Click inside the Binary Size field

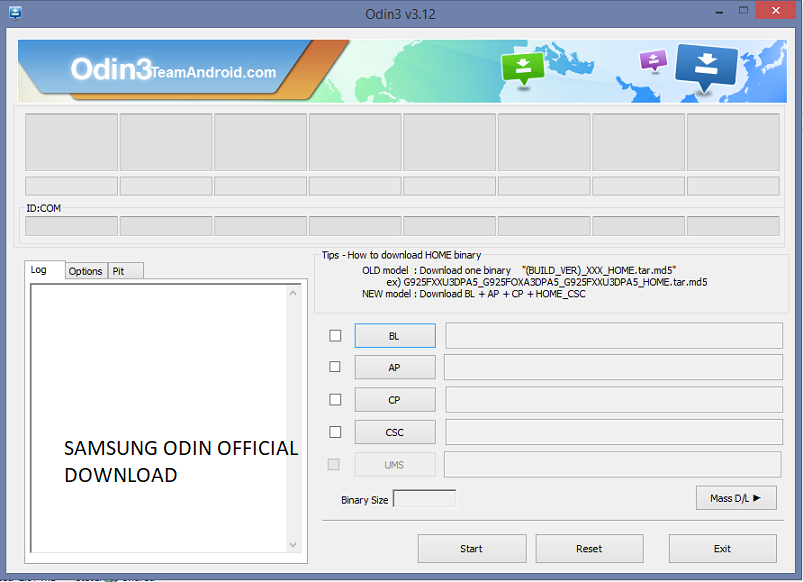(x=424, y=497)
